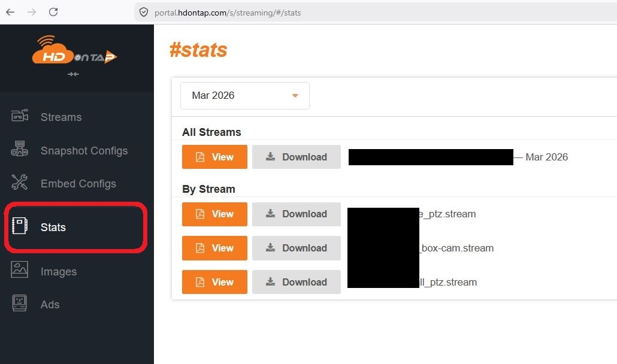Click the browser address bar URL
617x364 pixels.
[228, 13]
